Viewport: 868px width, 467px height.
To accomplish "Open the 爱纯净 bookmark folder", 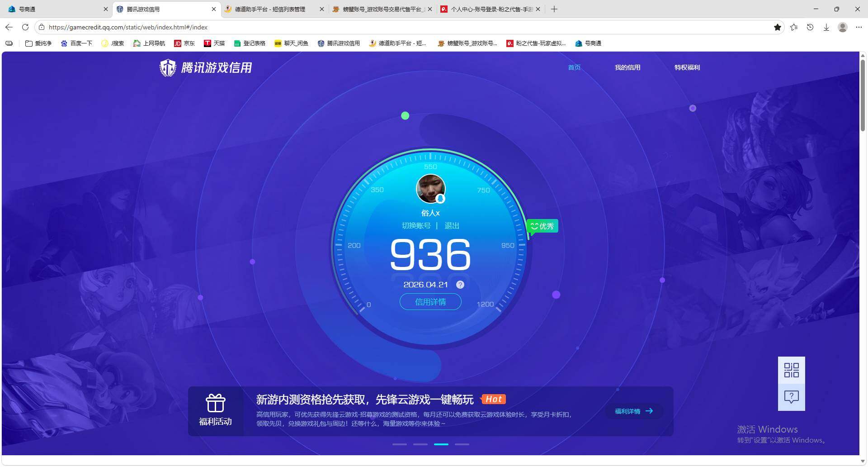I will pyautogui.click(x=38, y=43).
